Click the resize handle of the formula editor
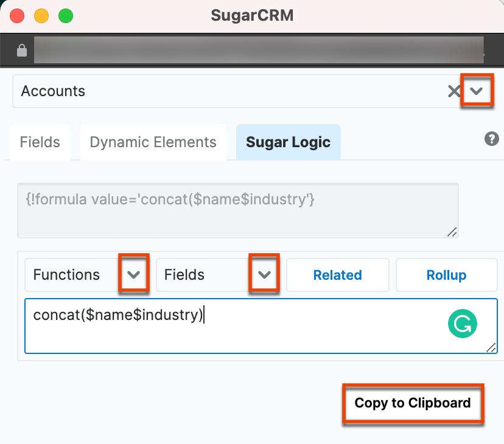Screen dimensions: 504x444 tap(492, 349)
